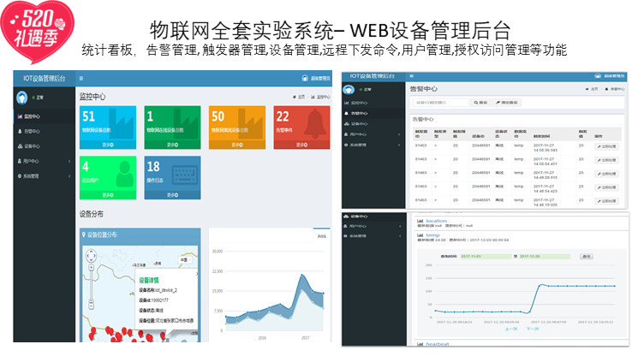
Task: Click hamburger icon in alarm center header
Action: (410, 76)
